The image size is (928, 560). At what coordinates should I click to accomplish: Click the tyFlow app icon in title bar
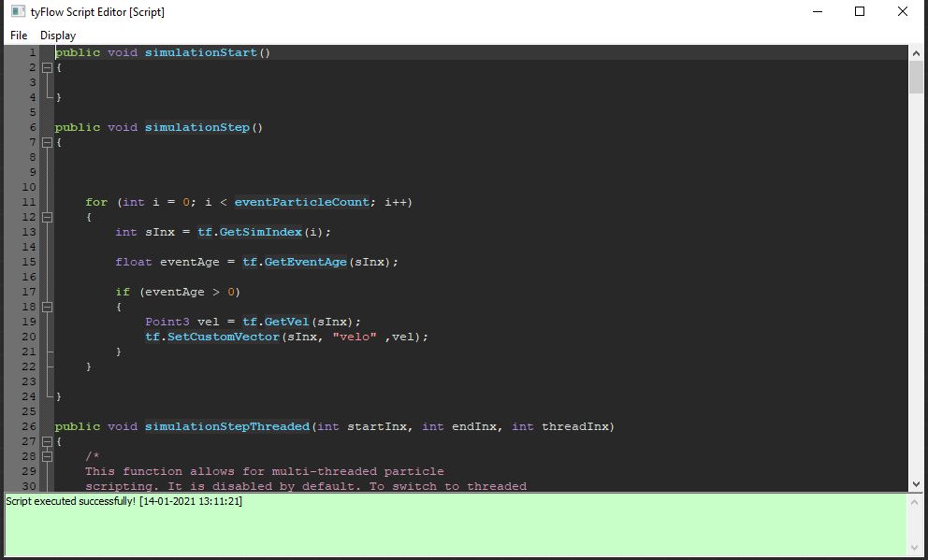[x=16, y=12]
